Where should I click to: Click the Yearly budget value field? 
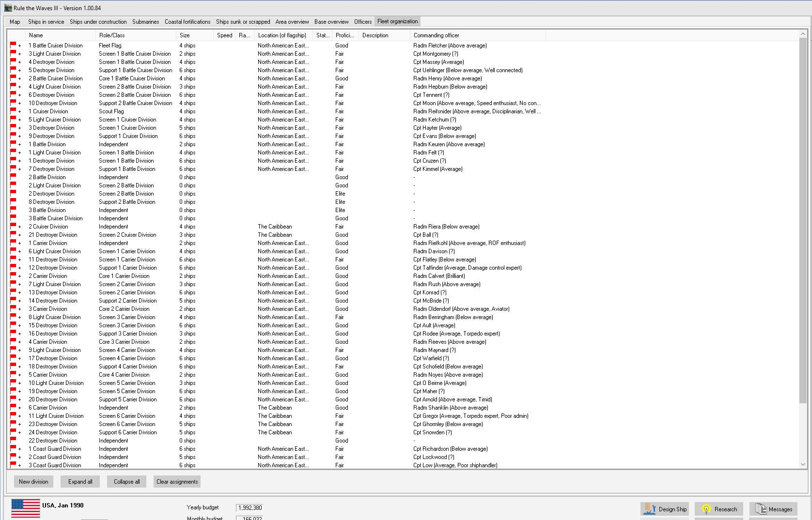coord(250,507)
